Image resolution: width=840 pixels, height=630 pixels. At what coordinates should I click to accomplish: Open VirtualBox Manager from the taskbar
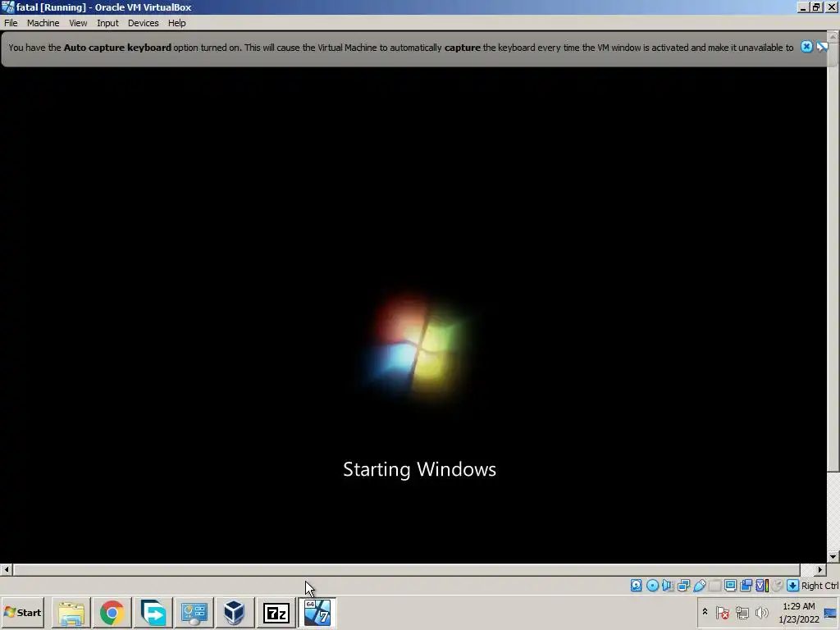pos(234,612)
